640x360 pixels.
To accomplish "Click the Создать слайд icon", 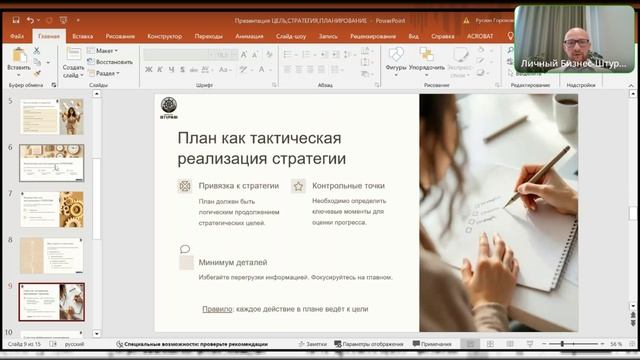I will point(73,54).
